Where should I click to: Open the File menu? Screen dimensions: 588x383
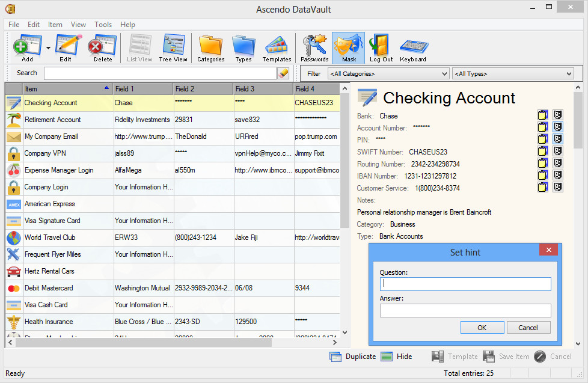point(14,25)
